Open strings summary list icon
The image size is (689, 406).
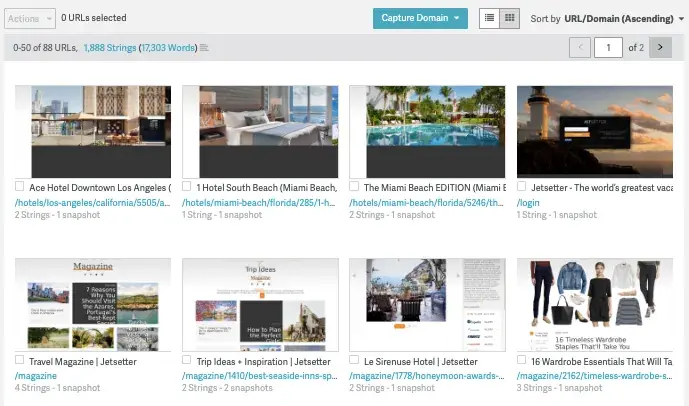pyautogui.click(x=204, y=47)
